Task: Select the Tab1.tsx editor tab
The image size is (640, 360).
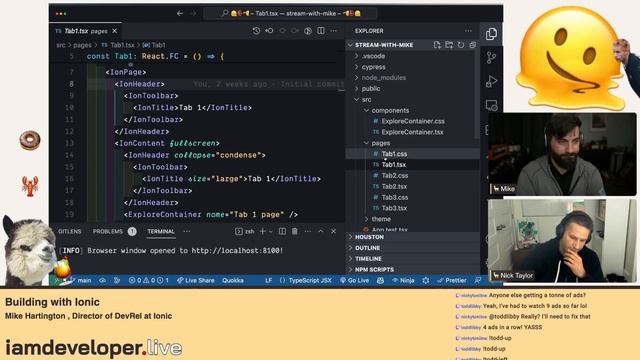Action: coord(86,31)
